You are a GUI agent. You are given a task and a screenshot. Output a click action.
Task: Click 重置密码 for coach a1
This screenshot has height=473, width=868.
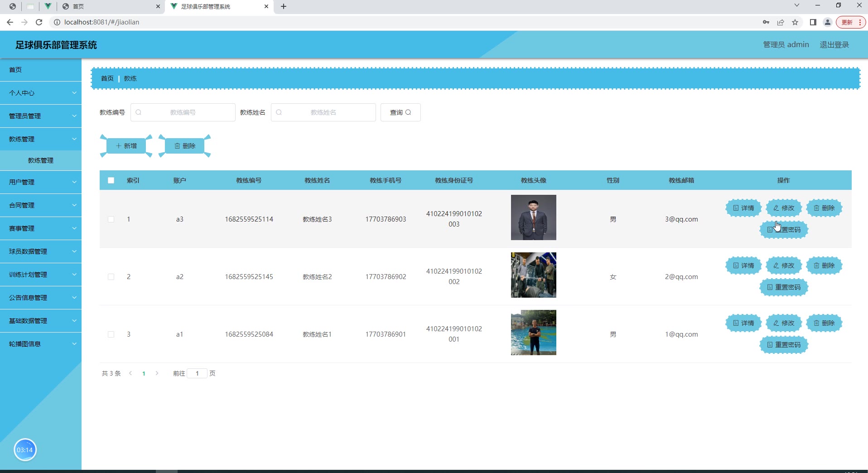pyautogui.click(x=784, y=345)
